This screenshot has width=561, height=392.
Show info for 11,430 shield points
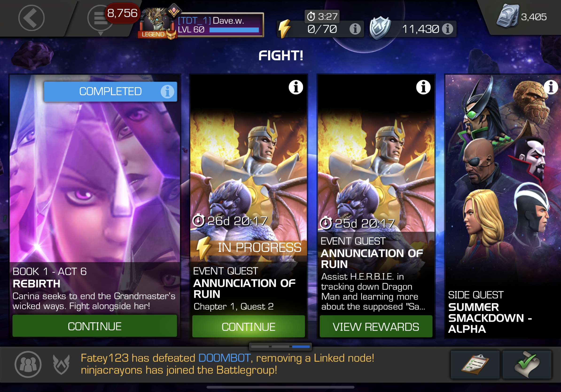tap(448, 29)
